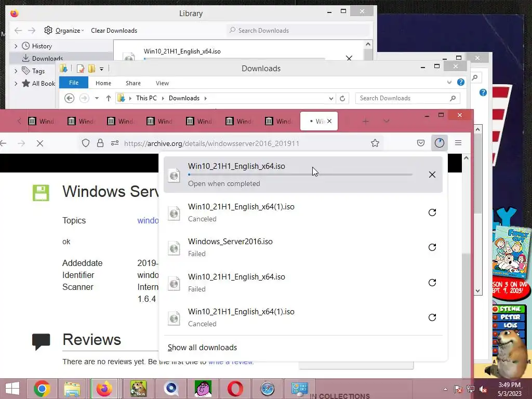Switch to the seventh Wind archive tab
Screen dimensions: 532x399
[x=278, y=121]
